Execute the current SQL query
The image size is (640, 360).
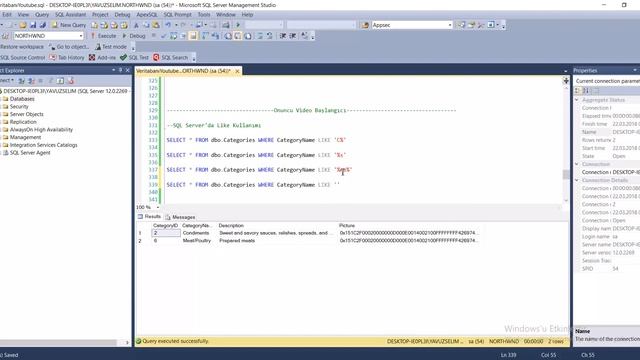104,36
